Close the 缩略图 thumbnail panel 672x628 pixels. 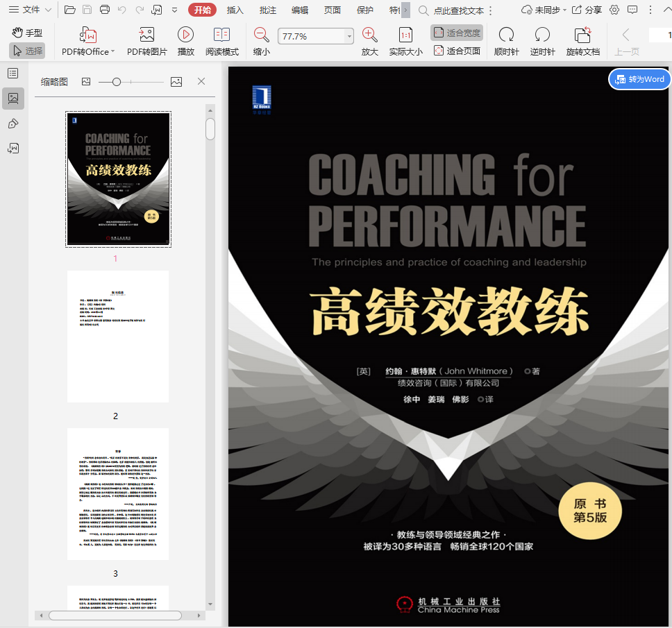click(201, 81)
